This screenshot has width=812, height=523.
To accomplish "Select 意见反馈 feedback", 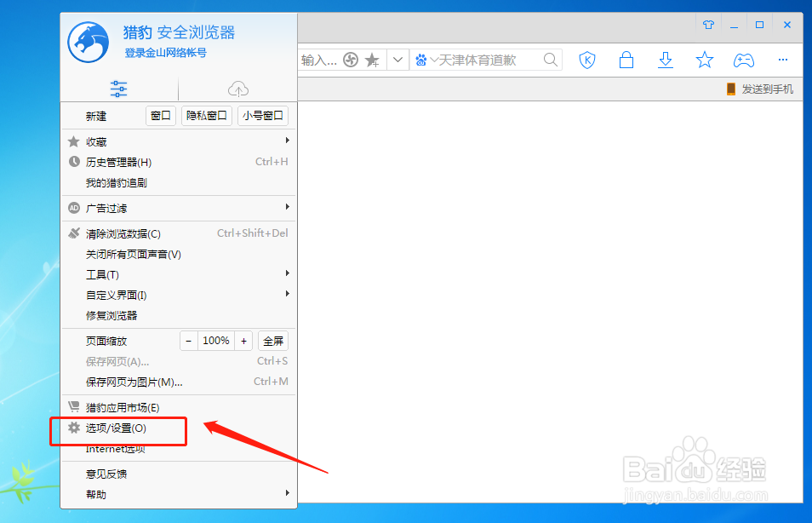I will pyautogui.click(x=179, y=474).
